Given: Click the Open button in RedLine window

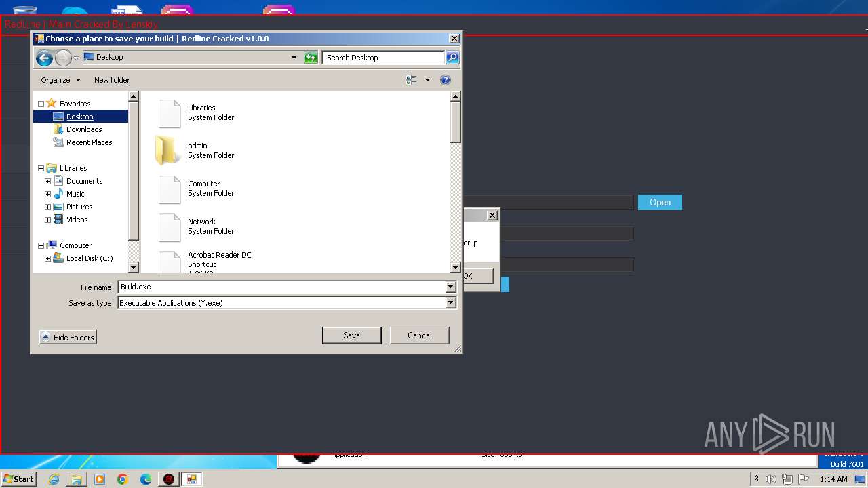Looking at the screenshot, I should [660, 202].
